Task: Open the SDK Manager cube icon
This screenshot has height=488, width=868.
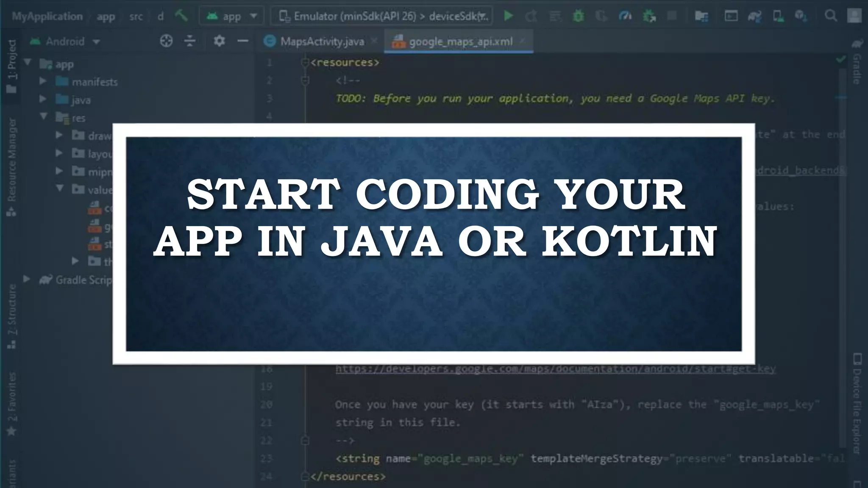Action: (801, 16)
